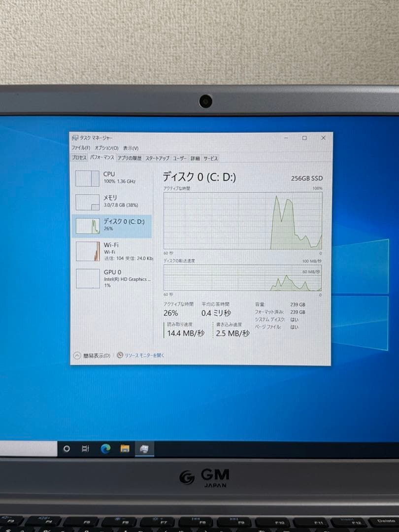Image resolution: width=399 pixels, height=532 pixels.
Task: Switch to the スタートアップ tab
Action: (158, 158)
